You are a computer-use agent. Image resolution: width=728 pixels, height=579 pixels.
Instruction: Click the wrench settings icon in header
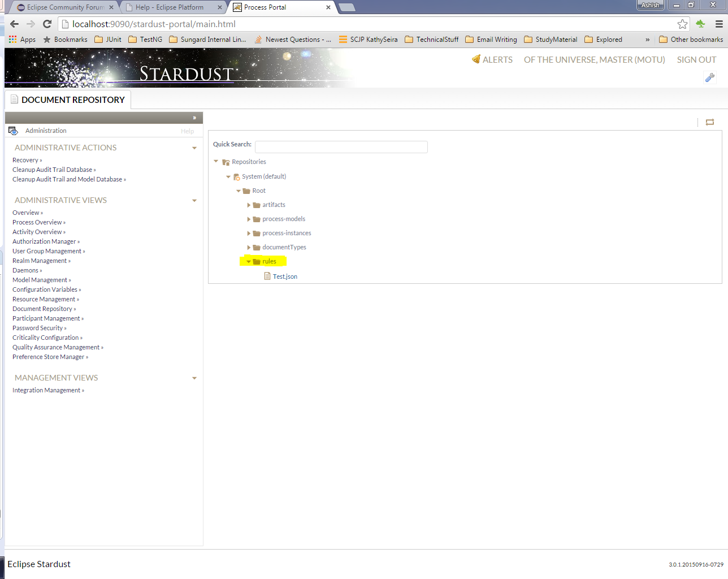[710, 77]
